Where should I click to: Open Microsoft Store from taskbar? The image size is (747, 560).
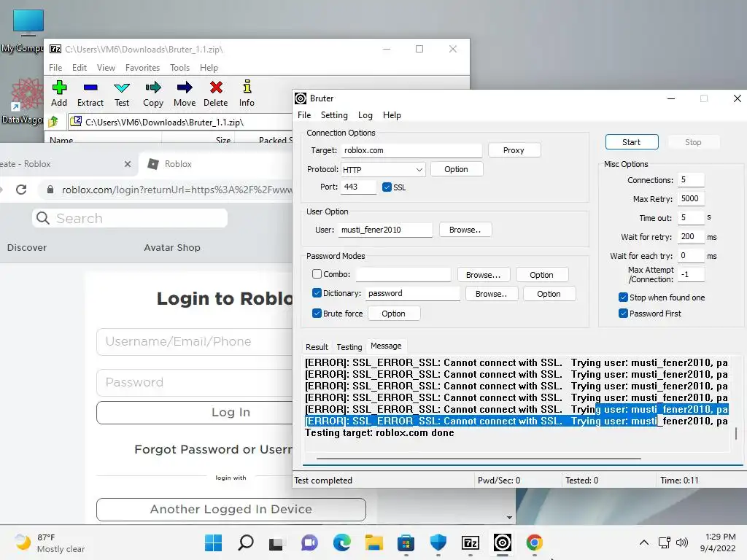pyautogui.click(x=406, y=542)
